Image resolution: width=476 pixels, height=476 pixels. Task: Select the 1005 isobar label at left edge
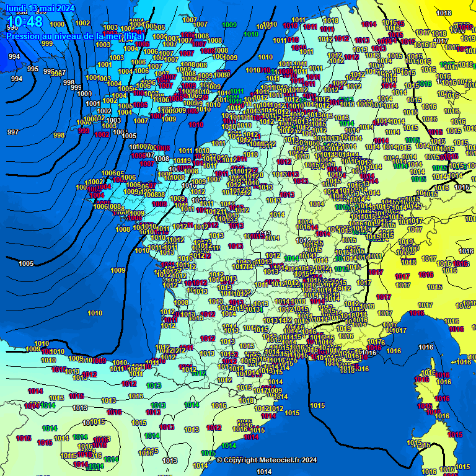point(26,264)
